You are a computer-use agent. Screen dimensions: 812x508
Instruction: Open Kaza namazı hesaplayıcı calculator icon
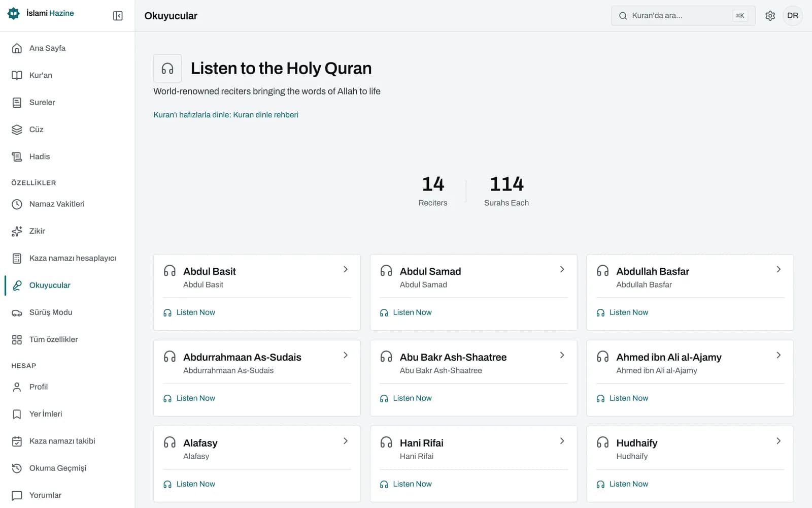click(x=17, y=258)
